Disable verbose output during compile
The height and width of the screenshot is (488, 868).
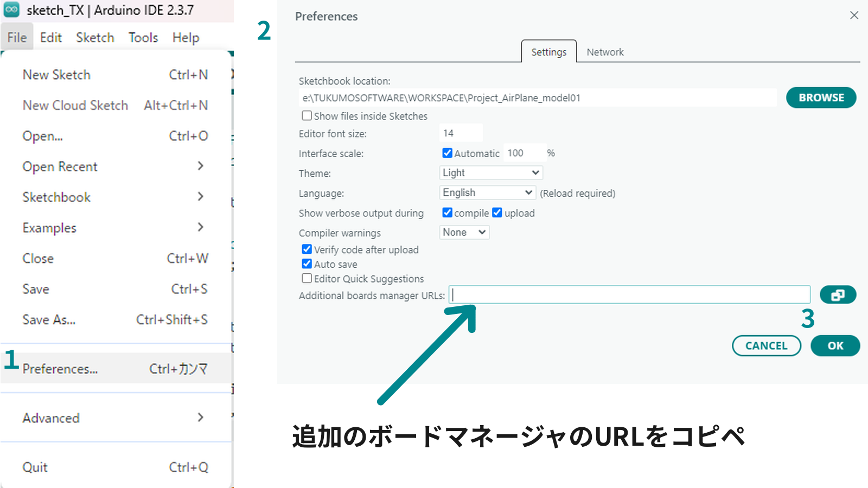point(446,213)
